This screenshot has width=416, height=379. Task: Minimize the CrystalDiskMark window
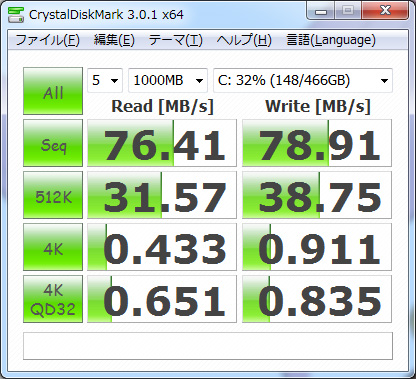(321, 12)
